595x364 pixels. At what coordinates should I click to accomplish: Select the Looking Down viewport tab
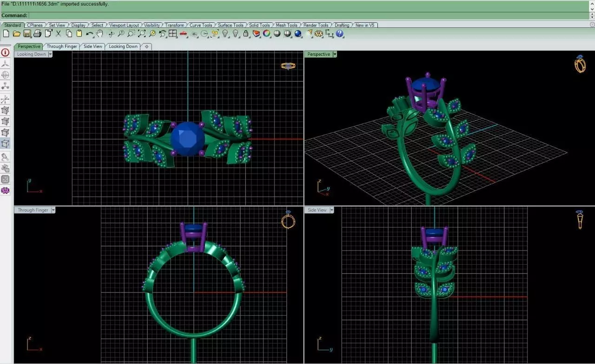click(x=123, y=46)
